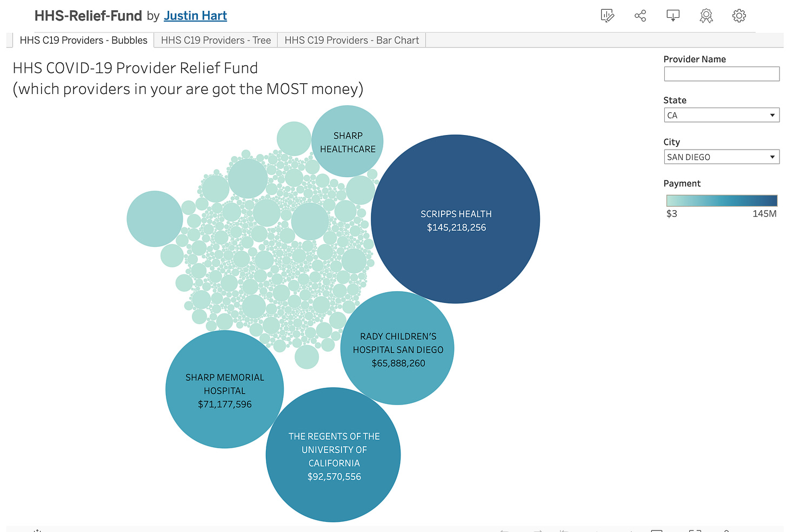Select the Sharp Healthcare bubble

tap(348, 142)
